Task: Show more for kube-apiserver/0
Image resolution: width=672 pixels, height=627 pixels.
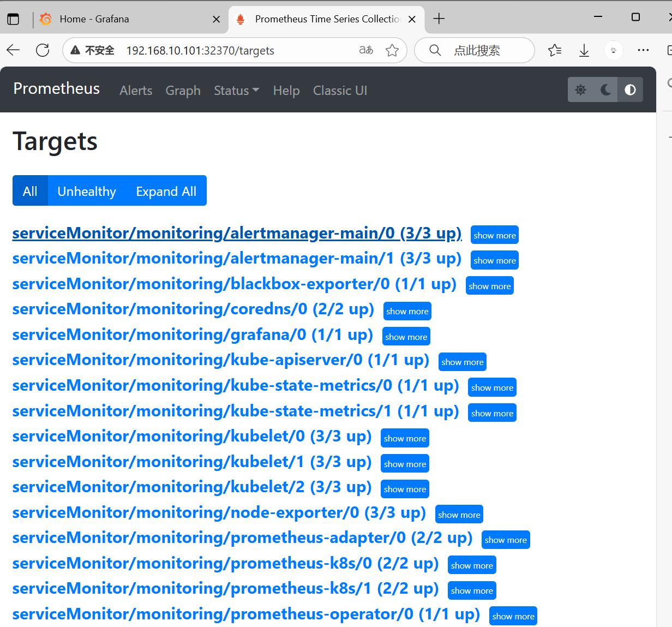Action: (x=463, y=362)
